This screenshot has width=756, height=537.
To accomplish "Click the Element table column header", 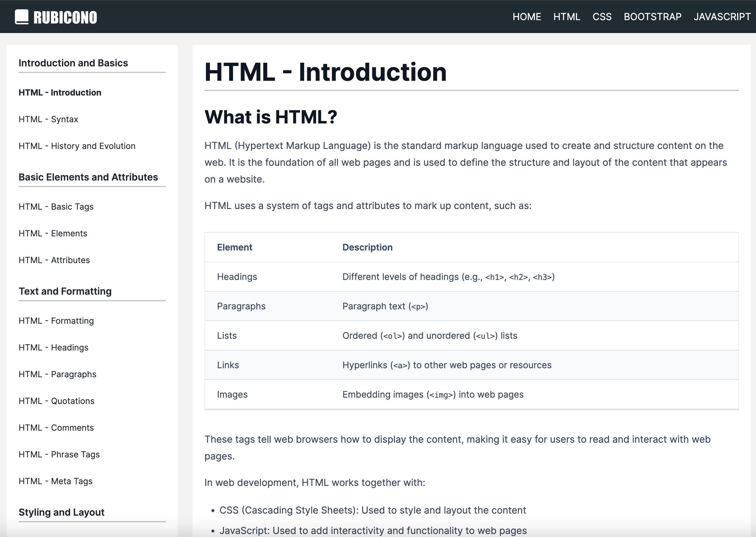I will pyautogui.click(x=234, y=247).
